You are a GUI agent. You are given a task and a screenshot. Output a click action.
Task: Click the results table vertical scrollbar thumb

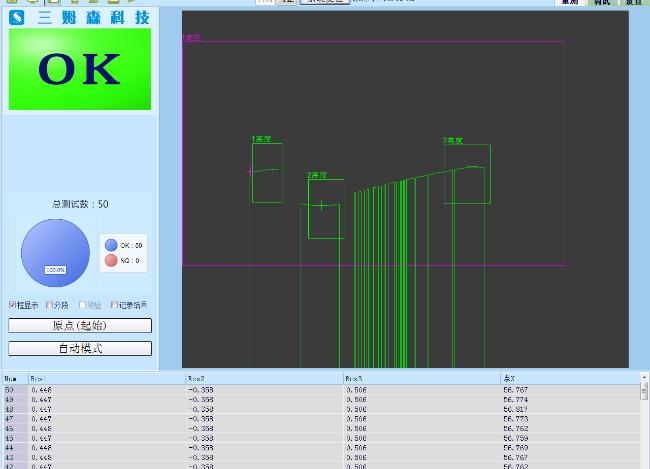(x=644, y=391)
